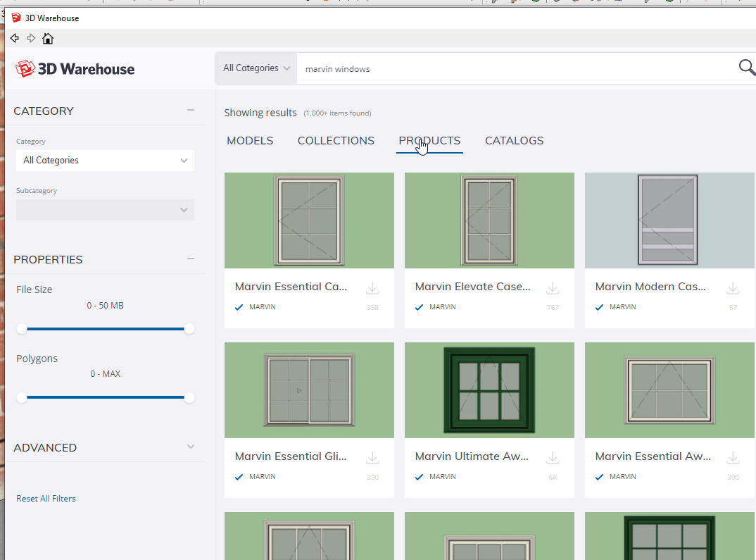Go back using the back arrow
The height and width of the screenshot is (560, 756).
pyautogui.click(x=15, y=38)
